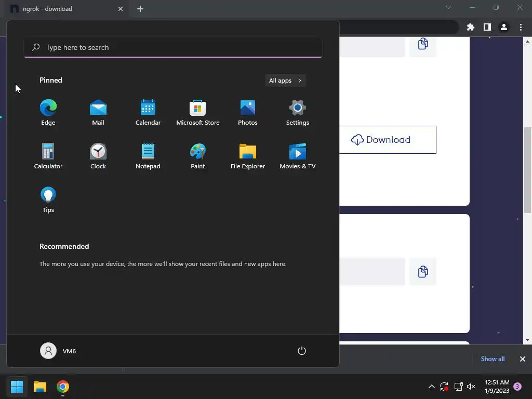Launch Movies & TV app
The width and height of the screenshot is (532, 399).
[x=298, y=156]
